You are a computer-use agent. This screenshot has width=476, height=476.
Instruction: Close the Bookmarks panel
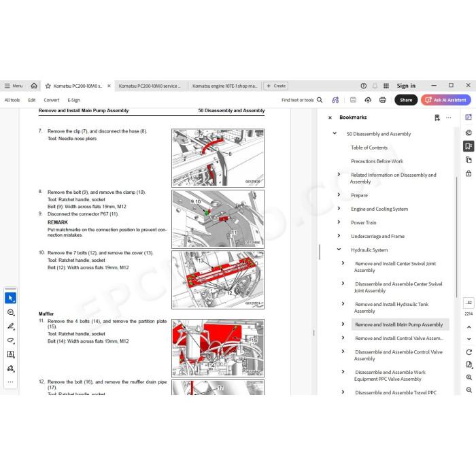click(x=330, y=118)
